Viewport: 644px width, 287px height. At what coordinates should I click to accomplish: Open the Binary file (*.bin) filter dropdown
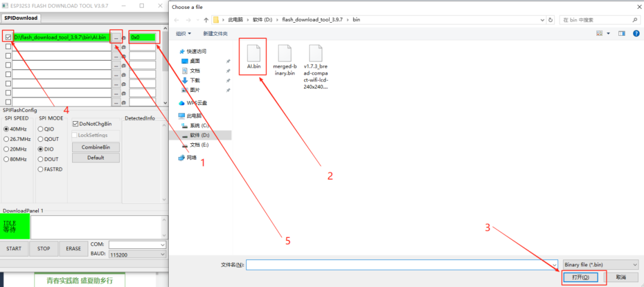point(601,264)
